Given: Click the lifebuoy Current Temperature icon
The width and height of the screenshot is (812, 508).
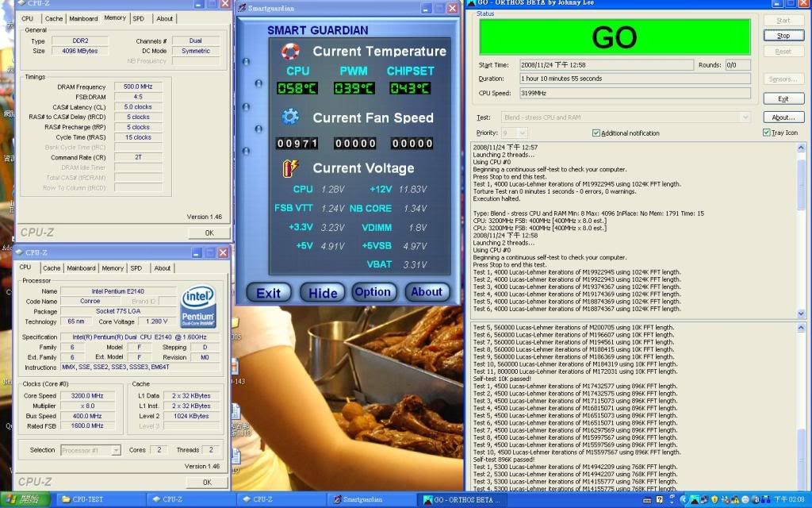Looking at the screenshot, I should (290, 52).
